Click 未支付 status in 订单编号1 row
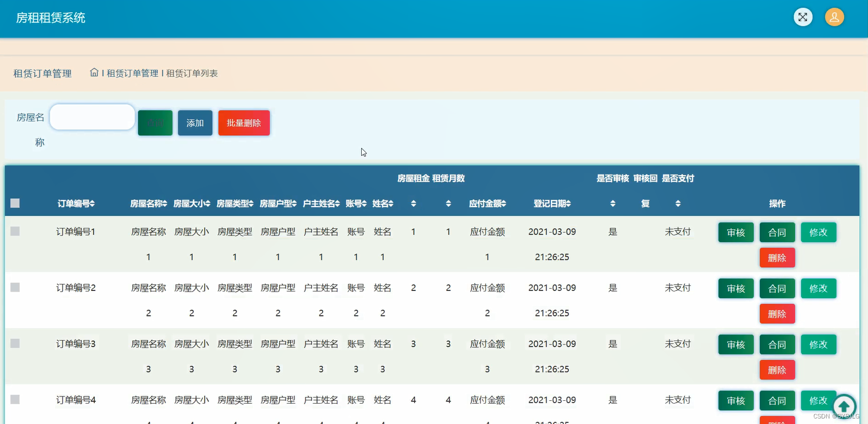The height and width of the screenshot is (424, 868). click(x=678, y=231)
